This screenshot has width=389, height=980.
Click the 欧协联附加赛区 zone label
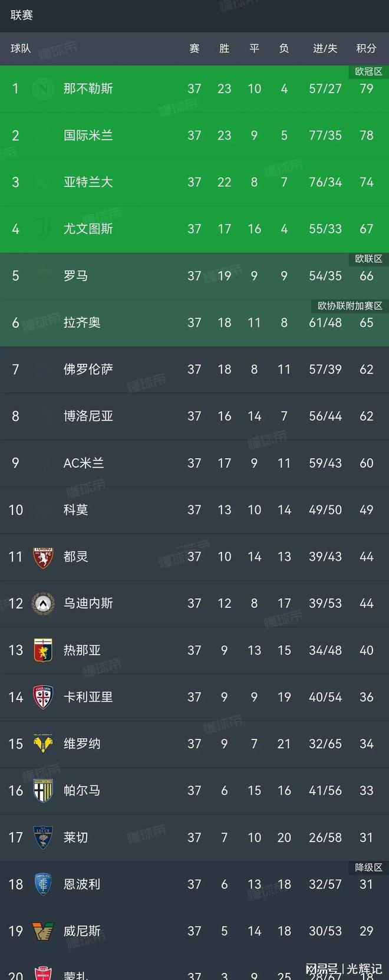(x=350, y=306)
